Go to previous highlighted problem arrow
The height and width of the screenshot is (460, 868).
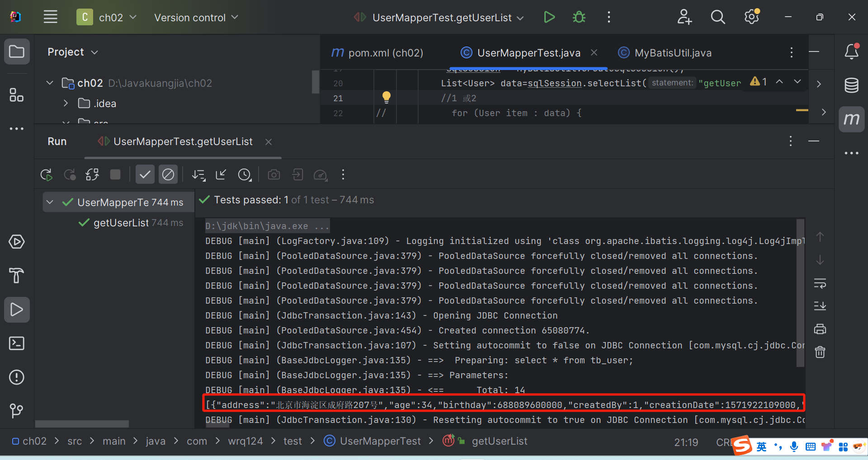[x=779, y=82]
